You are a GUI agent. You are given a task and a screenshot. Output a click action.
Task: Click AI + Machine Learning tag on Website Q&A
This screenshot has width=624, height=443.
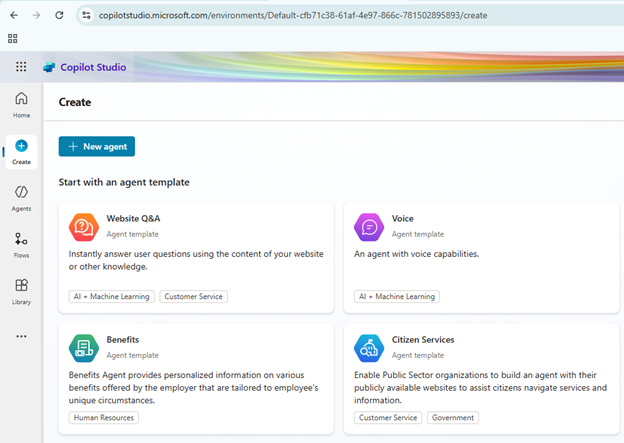111,297
